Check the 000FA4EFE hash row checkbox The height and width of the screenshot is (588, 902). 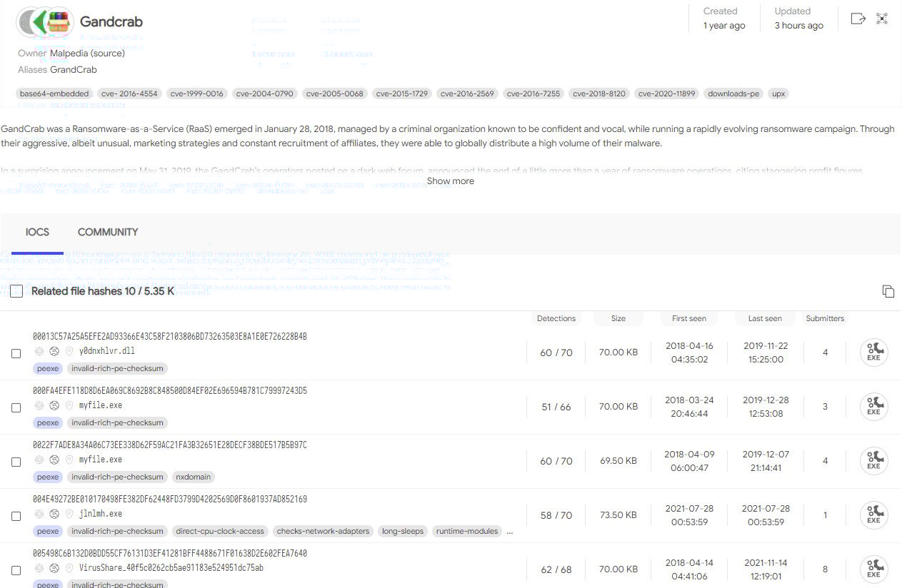tap(16, 407)
